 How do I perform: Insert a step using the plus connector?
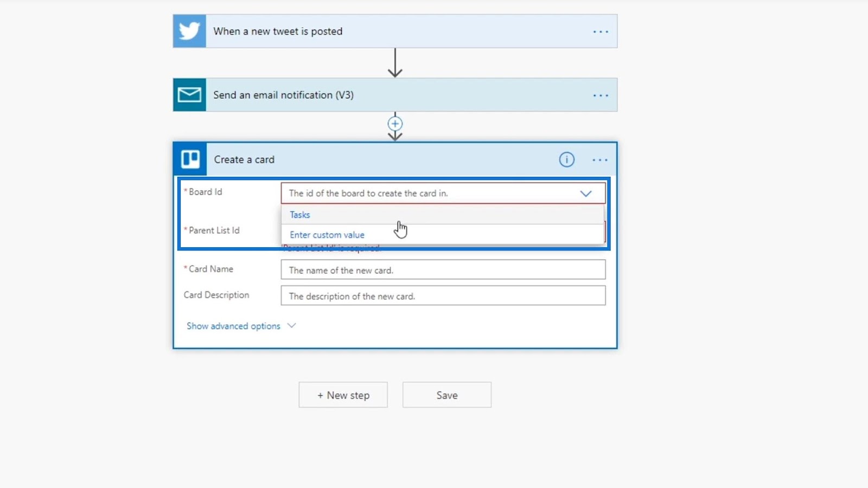click(x=395, y=123)
